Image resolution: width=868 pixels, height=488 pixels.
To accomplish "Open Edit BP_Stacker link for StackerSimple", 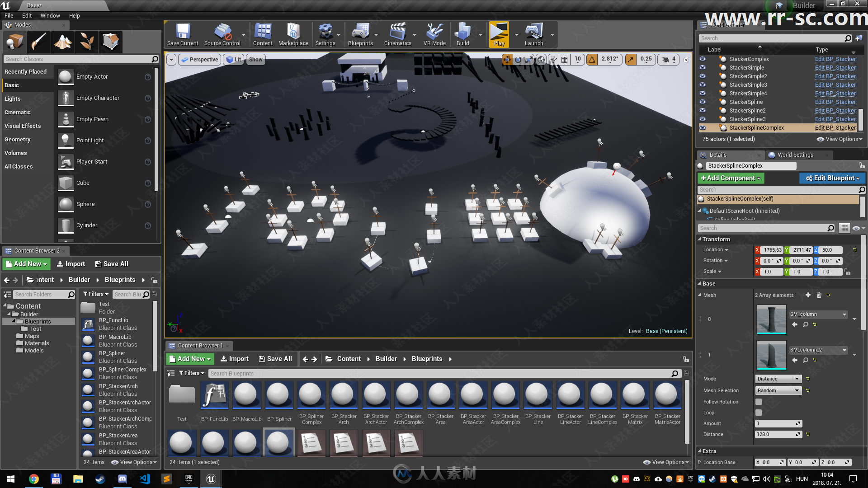I will (836, 68).
